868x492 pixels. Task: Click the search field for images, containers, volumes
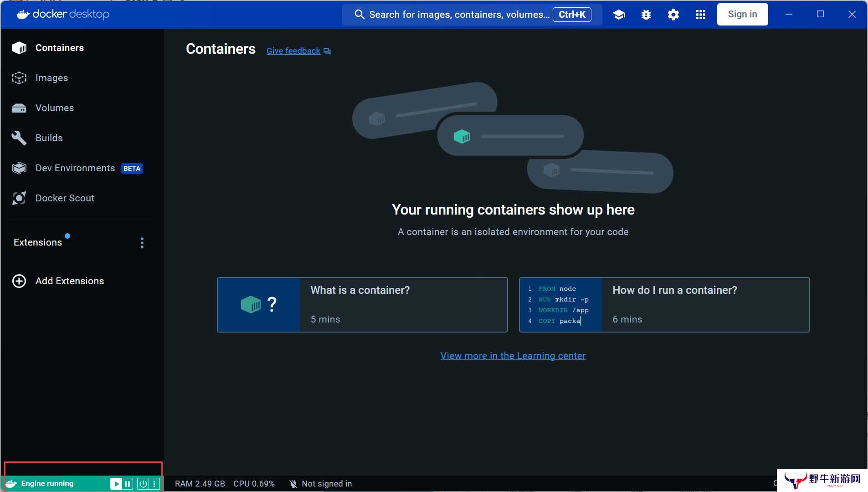click(x=472, y=15)
